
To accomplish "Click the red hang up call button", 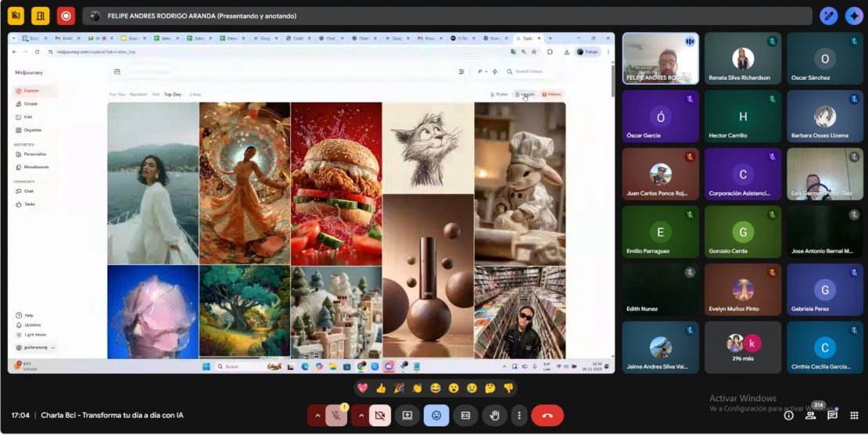I will point(547,415).
